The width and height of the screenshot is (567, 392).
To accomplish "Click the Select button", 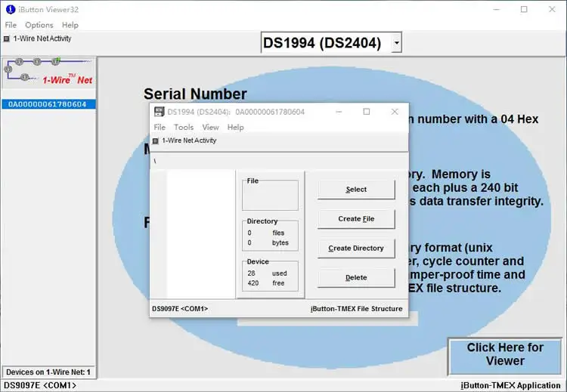I will pyautogui.click(x=356, y=190).
